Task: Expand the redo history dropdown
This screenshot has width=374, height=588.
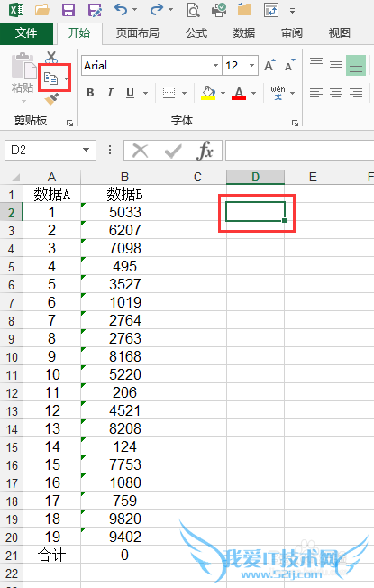Action: pyautogui.click(x=170, y=9)
